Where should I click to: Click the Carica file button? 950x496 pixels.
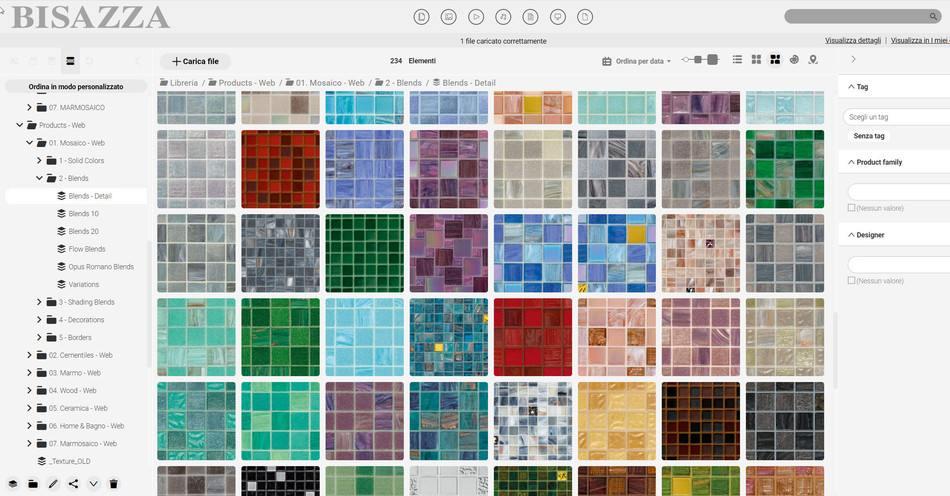pos(195,61)
